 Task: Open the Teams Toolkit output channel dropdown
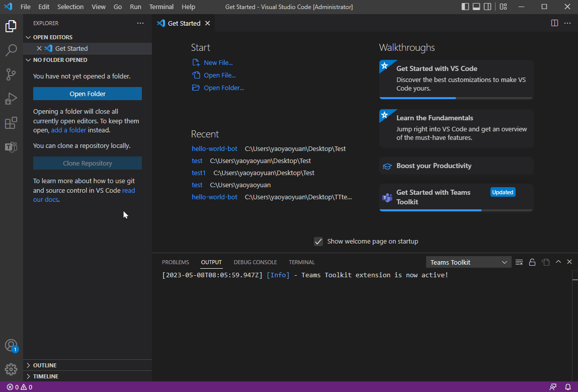(468, 262)
